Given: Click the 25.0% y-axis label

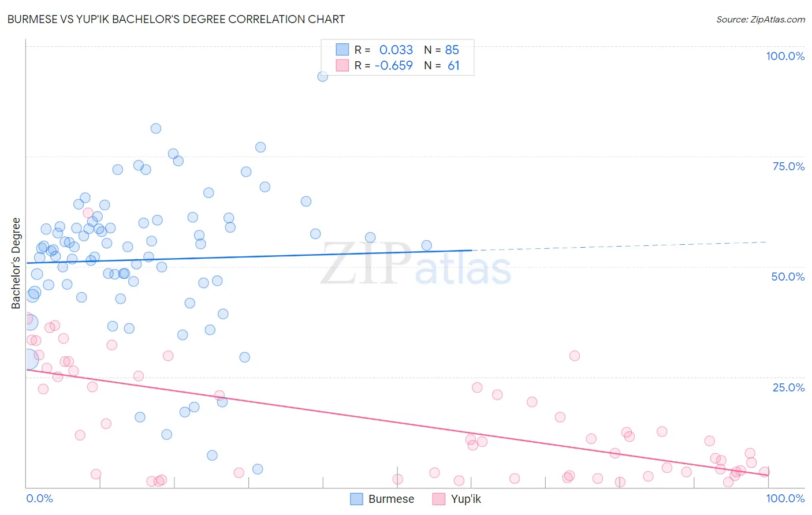Looking at the screenshot, I should (788, 387).
